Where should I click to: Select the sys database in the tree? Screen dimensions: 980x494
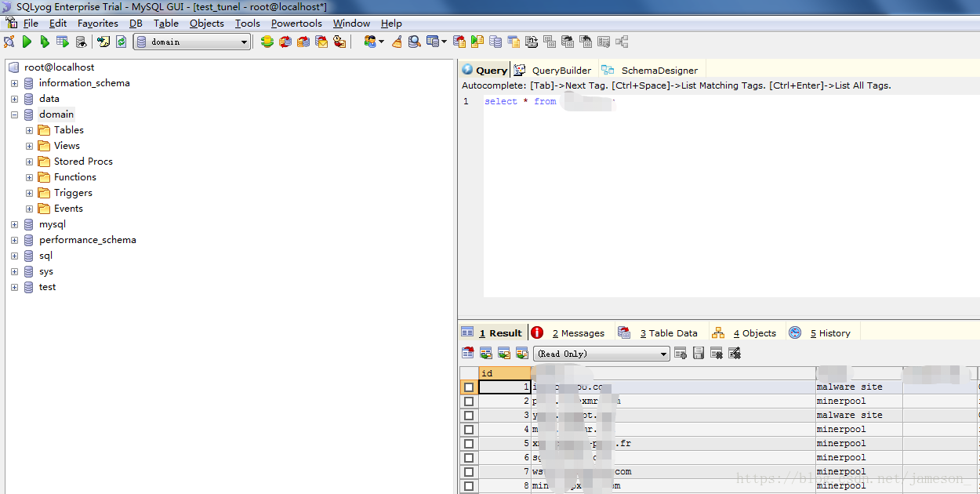click(x=46, y=271)
